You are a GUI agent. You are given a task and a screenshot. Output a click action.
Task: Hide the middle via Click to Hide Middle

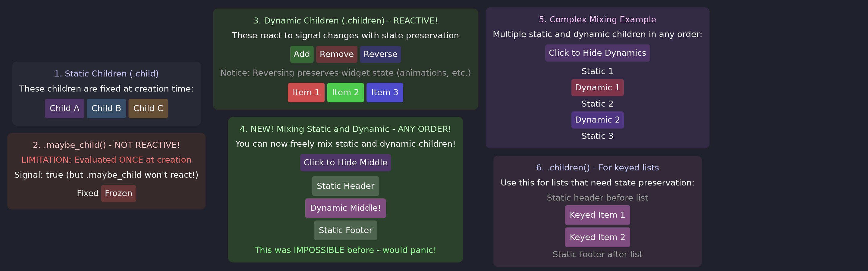pos(345,162)
